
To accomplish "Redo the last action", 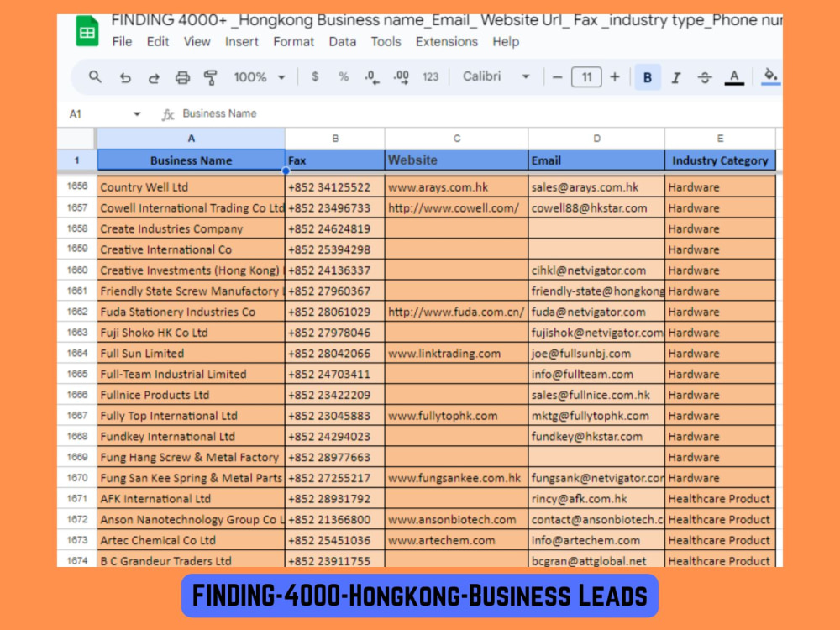I will (x=154, y=77).
